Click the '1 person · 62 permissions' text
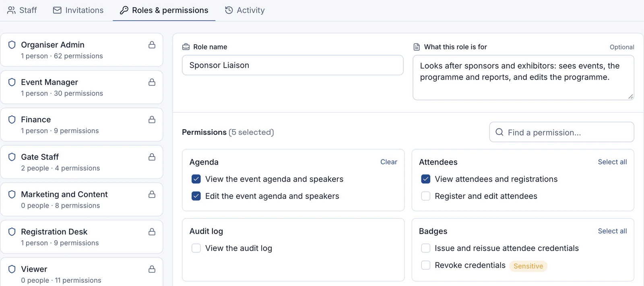 (62, 56)
